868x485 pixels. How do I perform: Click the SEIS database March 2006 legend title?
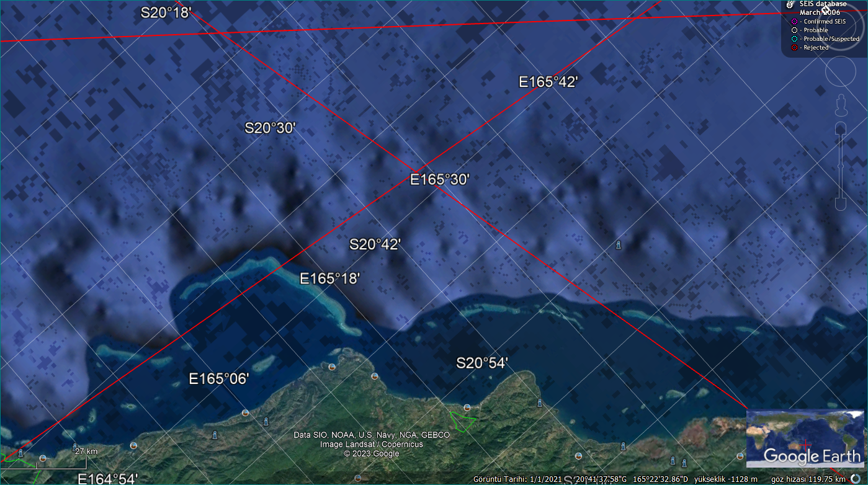pyautogui.click(x=823, y=8)
